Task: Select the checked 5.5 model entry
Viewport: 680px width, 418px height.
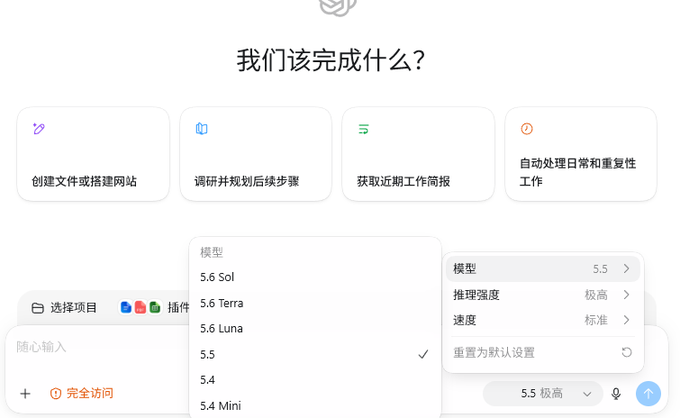Action: 315,354
